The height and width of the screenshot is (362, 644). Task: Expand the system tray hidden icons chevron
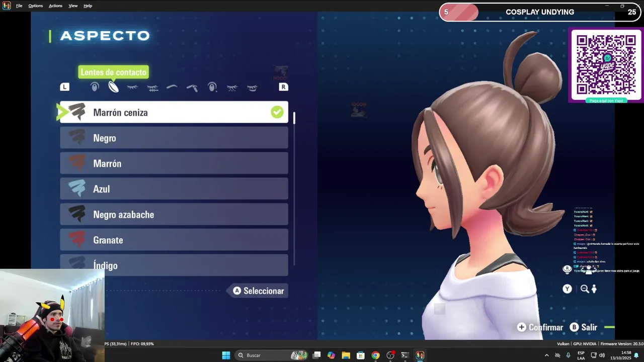pyautogui.click(x=547, y=355)
